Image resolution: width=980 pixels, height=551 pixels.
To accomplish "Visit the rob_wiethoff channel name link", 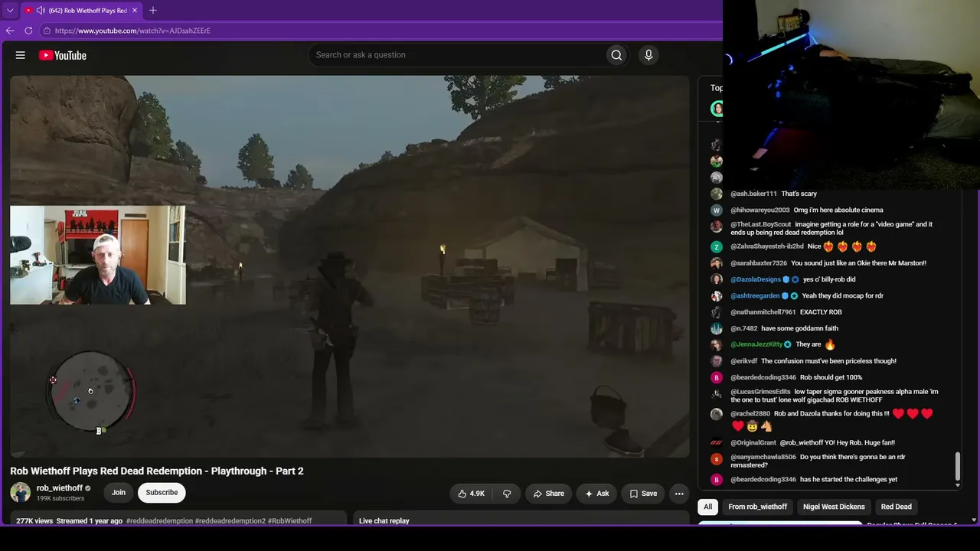I will coord(60,488).
